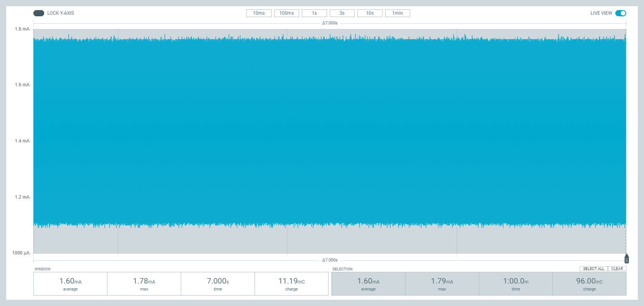Click the selection time 1:00.0m value
The height and width of the screenshot is (306, 644).
[516, 281]
